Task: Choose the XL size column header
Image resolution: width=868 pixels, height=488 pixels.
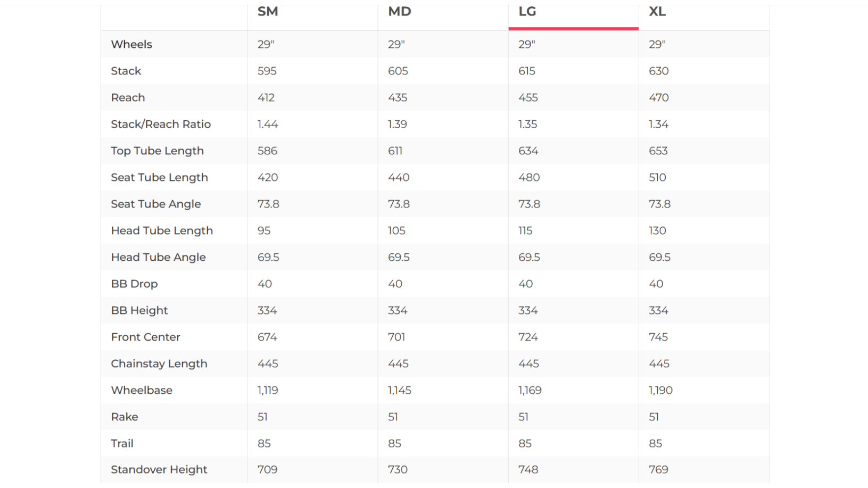Action: [x=657, y=12]
